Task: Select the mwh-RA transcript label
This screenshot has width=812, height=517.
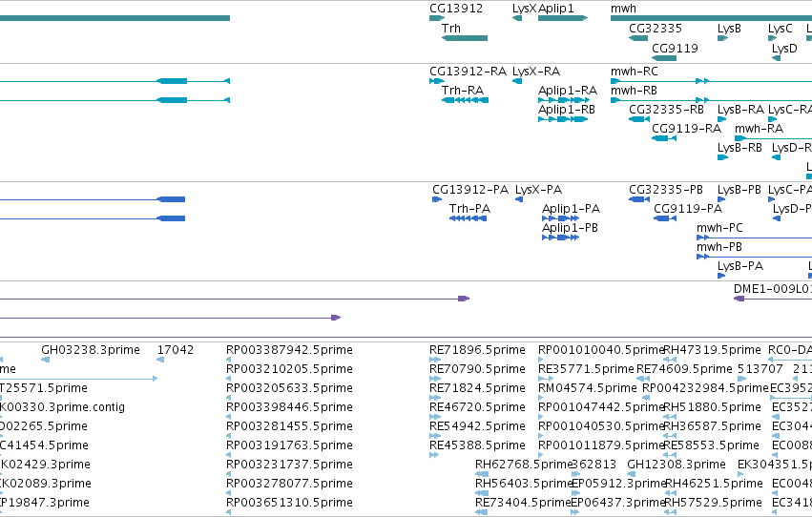Action: [x=759, y=129]
